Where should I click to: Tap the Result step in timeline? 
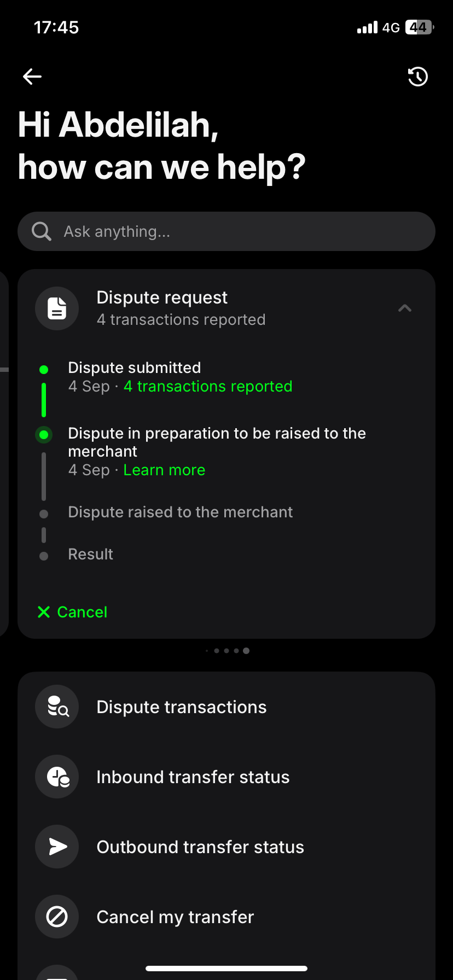(90, 555)
